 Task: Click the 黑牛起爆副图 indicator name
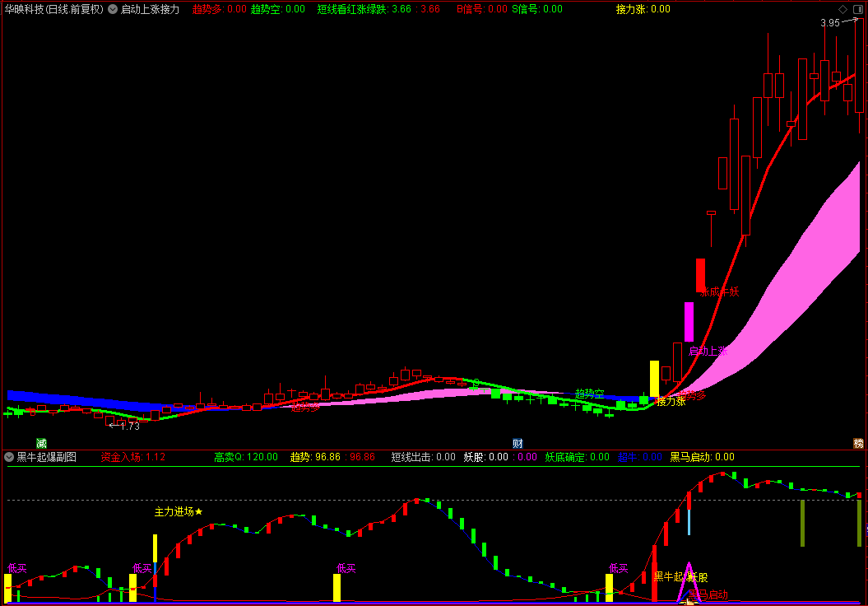click(x=47, y=457)
